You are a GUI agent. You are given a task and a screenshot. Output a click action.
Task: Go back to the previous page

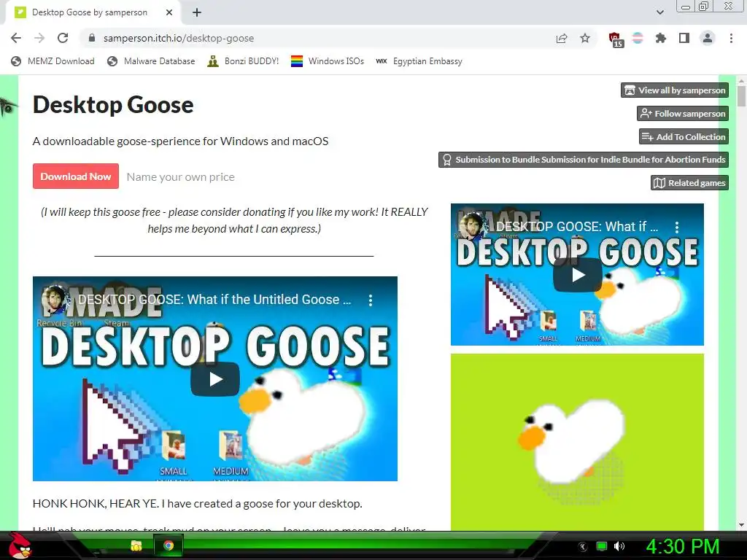click(16, 38)
